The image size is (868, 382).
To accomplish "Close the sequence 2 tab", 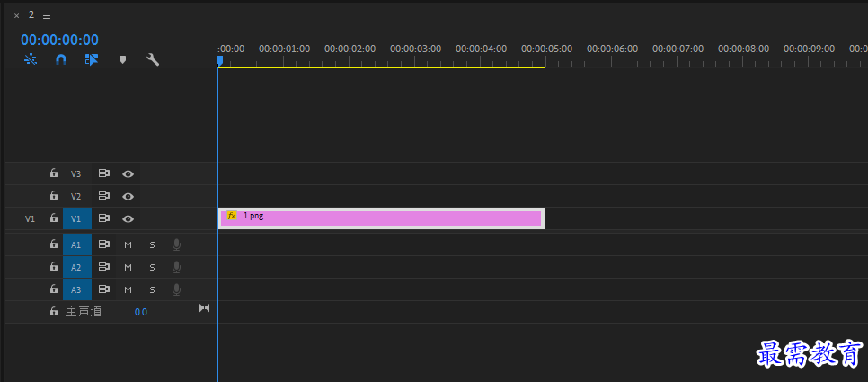I will tap(16, 15).
